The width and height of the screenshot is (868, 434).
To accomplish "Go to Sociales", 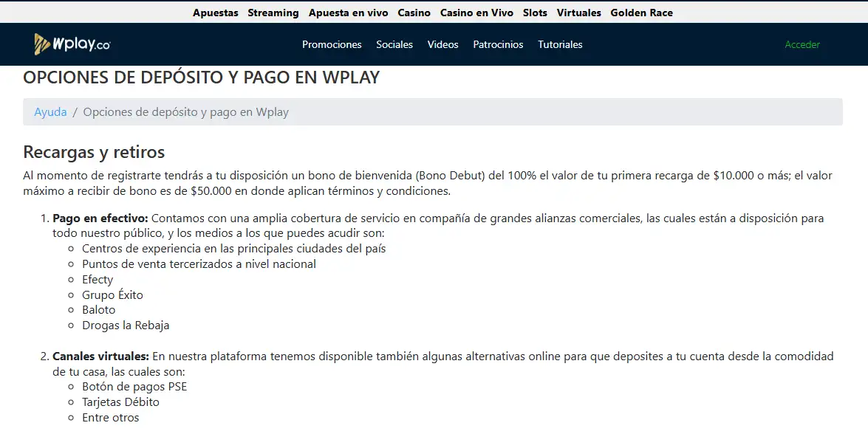I will pyautogui.click(x=394, y=44).
